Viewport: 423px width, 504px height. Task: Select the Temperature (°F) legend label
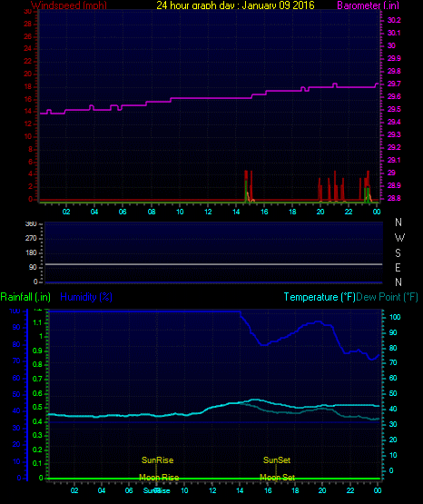click(x=320, y=297)
